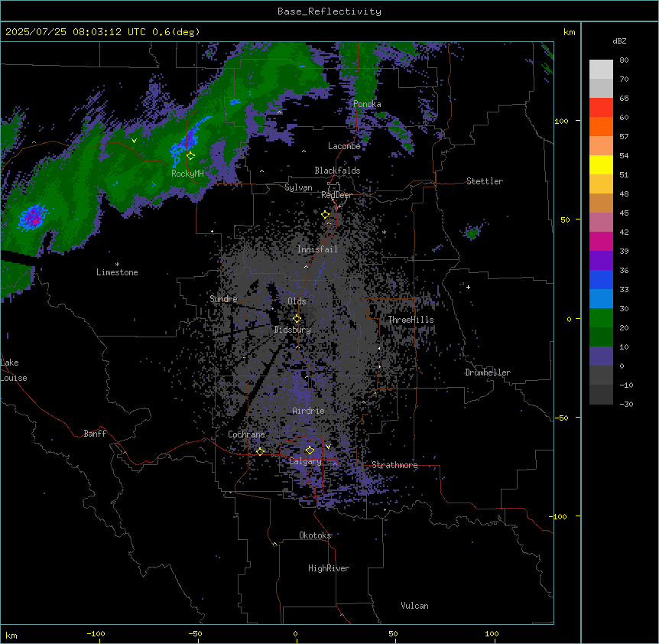This screenshot has width=659, height=644.
Task: Click the Innisfail label
Action: [x=317, y=249]
